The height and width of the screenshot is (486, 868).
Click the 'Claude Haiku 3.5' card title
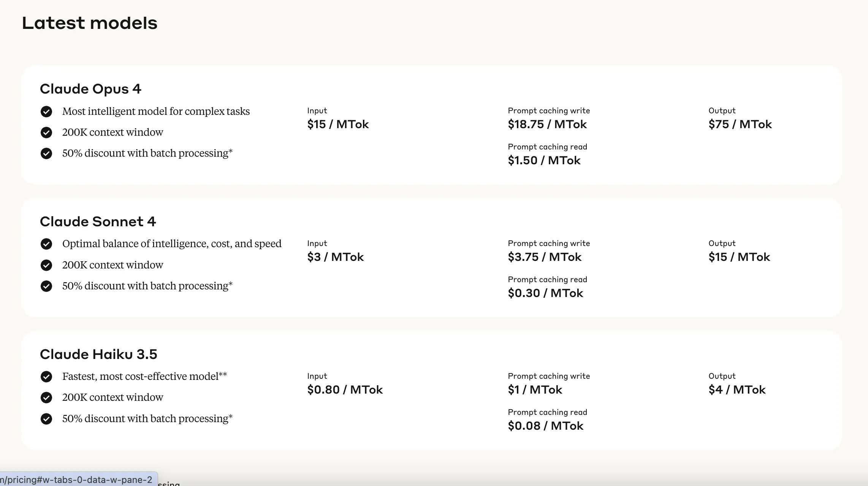[98, 354]
